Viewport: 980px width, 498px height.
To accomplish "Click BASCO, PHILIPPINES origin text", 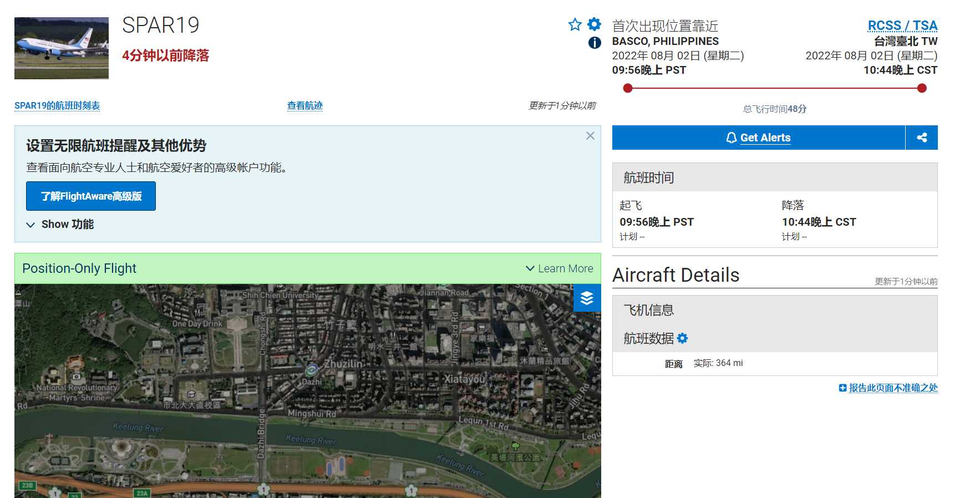I will (x=666, y=41).
